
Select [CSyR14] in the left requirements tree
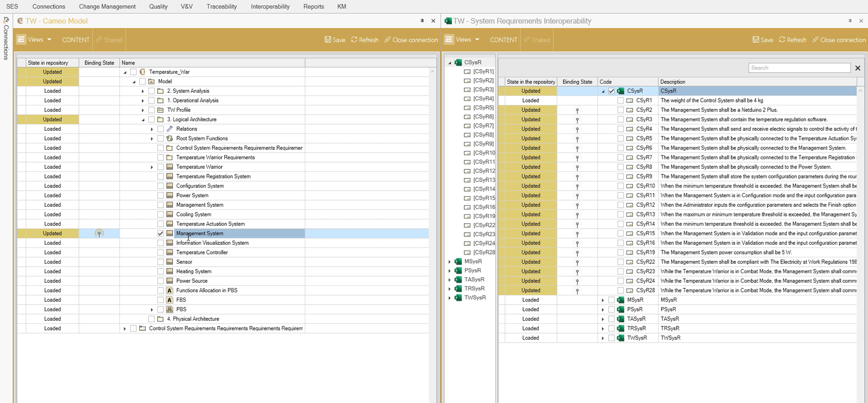click(x=484, y=189)
